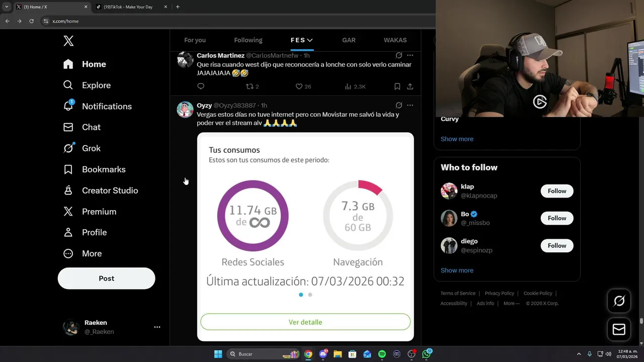This screenshot has height=362, width=644.
Task: Click the Carlos Martinez username
Action: [220, 55]
